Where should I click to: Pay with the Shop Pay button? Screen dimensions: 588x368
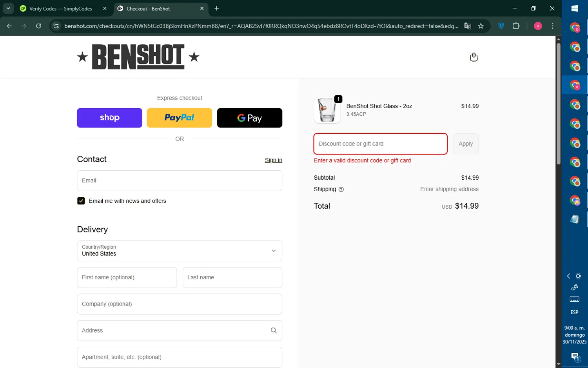click(x=109, y=118)
